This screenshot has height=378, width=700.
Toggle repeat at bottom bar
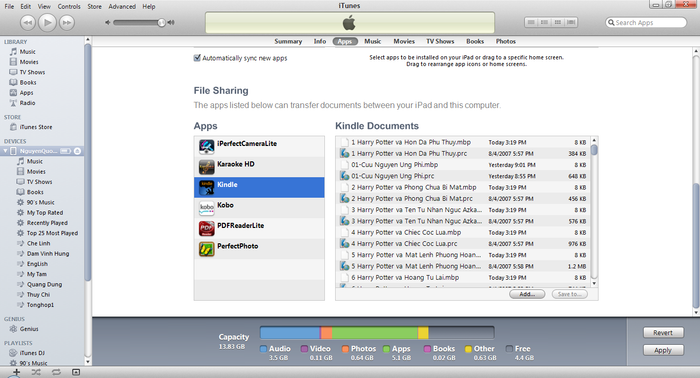(56, 372)
